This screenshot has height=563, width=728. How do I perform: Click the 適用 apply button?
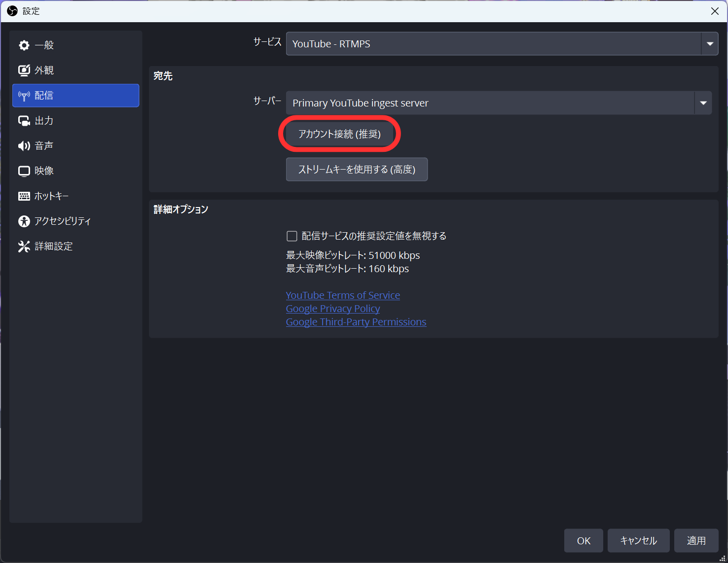coord(696,541)
